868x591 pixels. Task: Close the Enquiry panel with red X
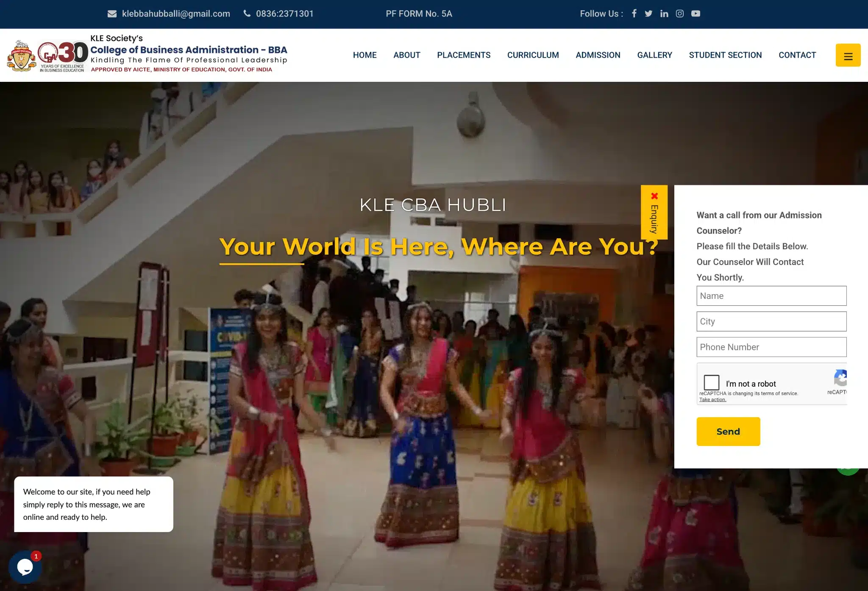[x=654, y=196]
